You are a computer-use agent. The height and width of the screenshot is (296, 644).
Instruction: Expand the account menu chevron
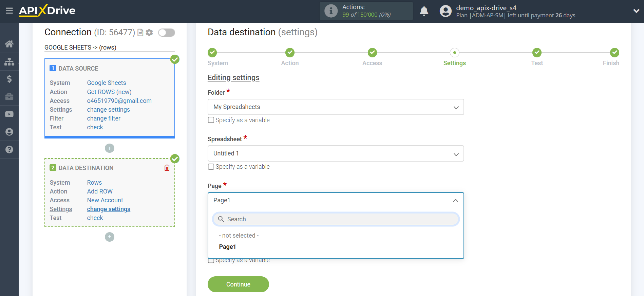click(636, 11)
